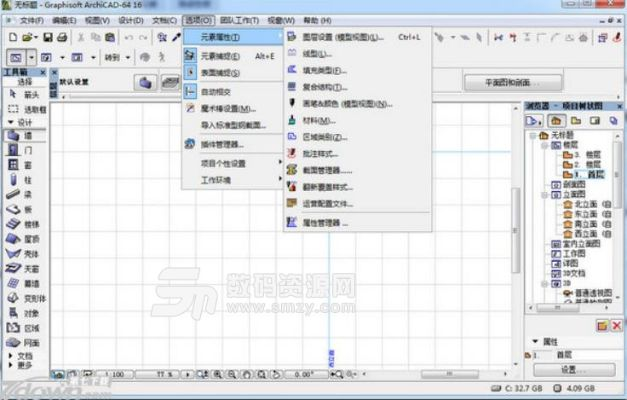Open Materials (材料) menu entry
This screenshot has height=400, width=627.
pos(357,120)
